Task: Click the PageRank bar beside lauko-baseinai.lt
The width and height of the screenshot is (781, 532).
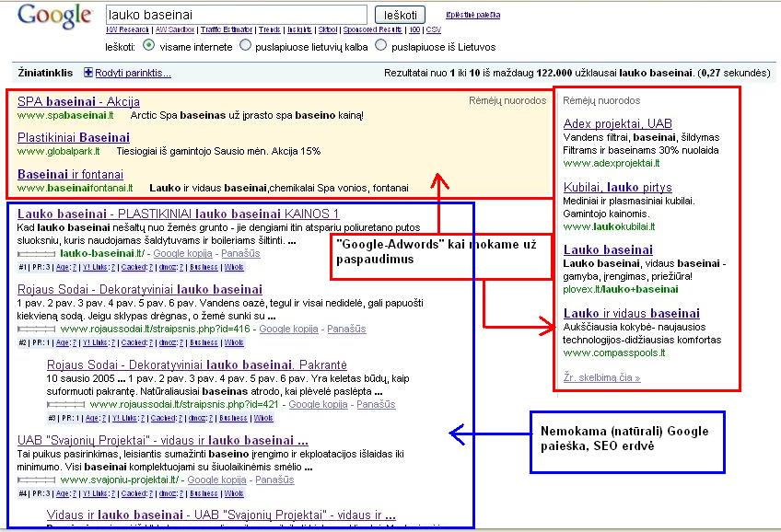Action: (x=36, y=254)
